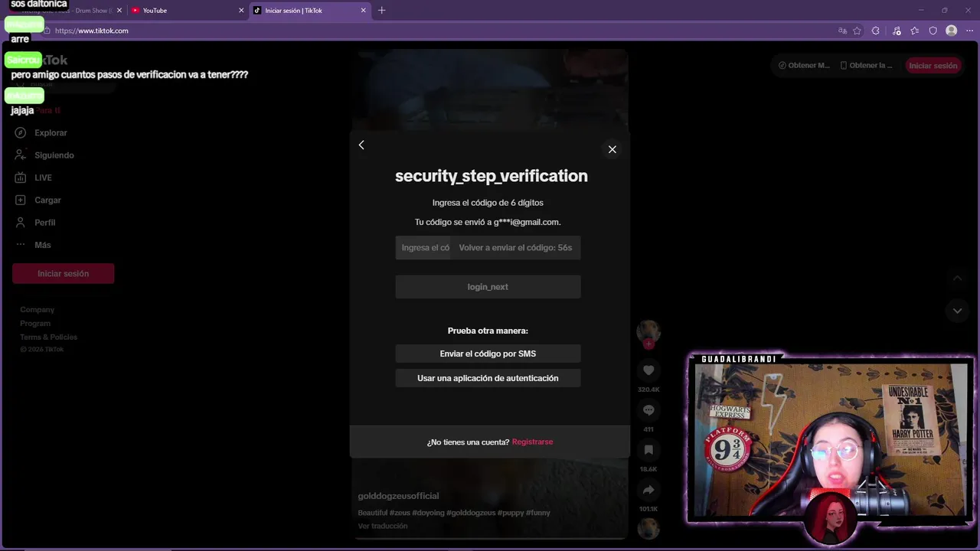Follow the creator via the plus badge
This screenshot has width=980, height=551.
tap(648, 345)
